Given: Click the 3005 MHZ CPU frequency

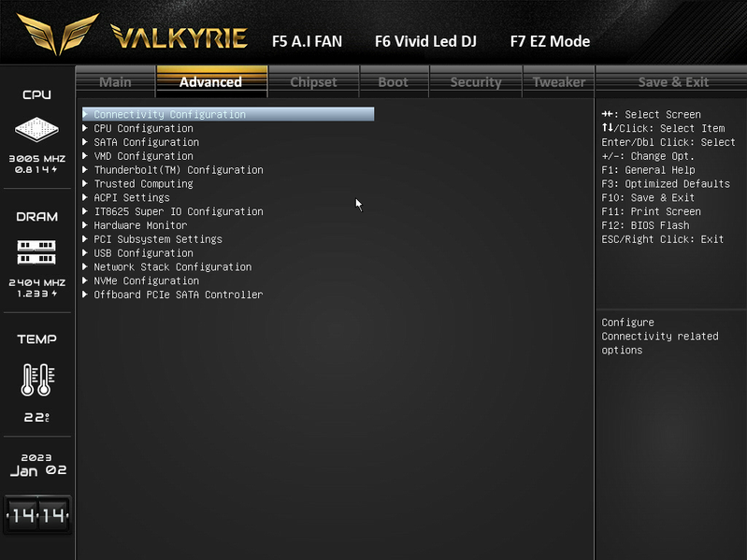Looking at the screenshot, I should (36, 159).
